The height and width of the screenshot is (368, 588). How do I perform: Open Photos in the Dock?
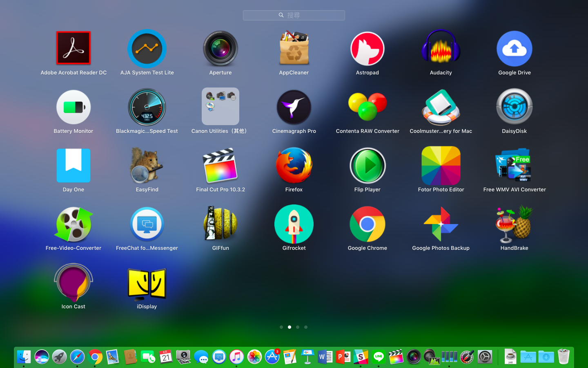click(254, 357)
